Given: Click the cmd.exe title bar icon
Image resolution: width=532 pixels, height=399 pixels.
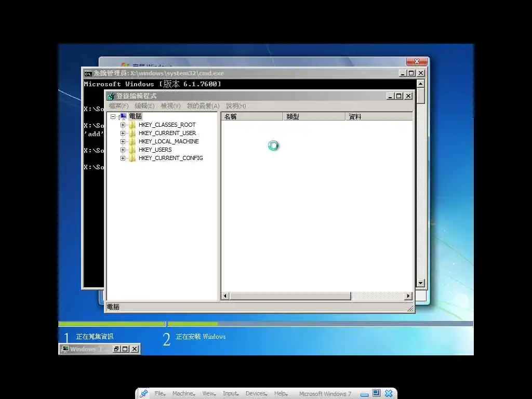Looking at the screenshot, I should (x=88, y=73).
